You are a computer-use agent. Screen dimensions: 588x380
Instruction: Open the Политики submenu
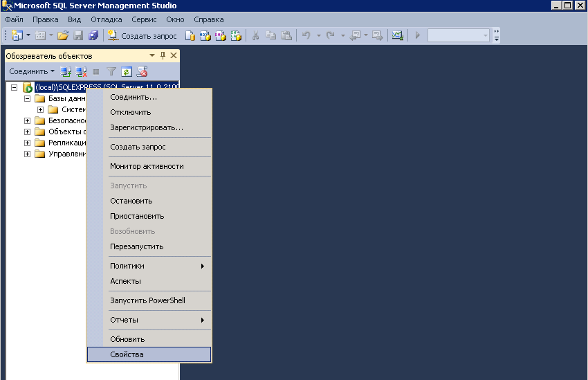pyautogui.click(x=149, y=266)
